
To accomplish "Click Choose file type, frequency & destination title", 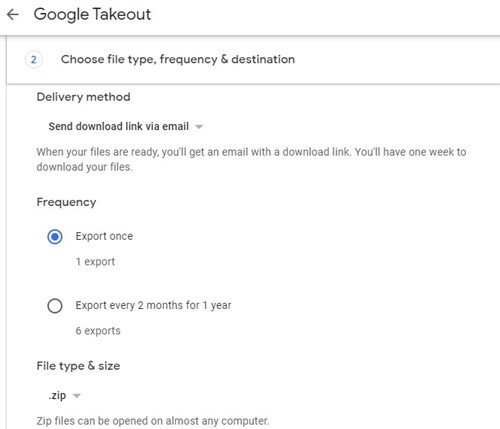I will tap(178, 59).
